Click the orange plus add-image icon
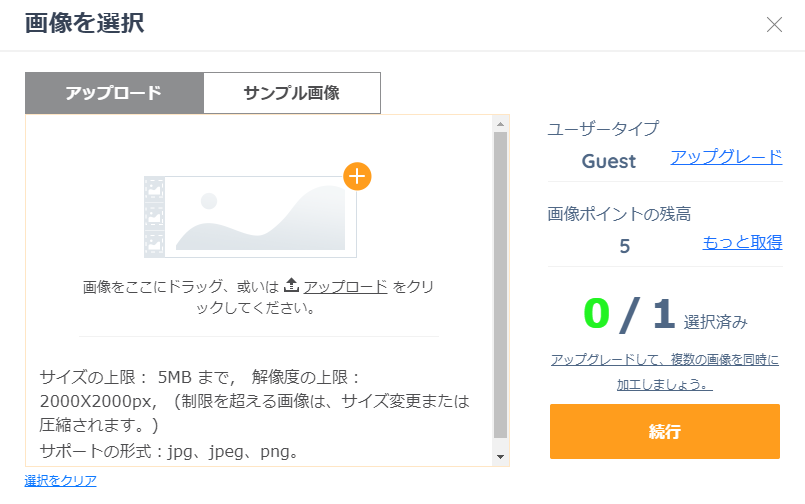Image resolution: width=805 pixels, height=504 pixels. point(357,176)
